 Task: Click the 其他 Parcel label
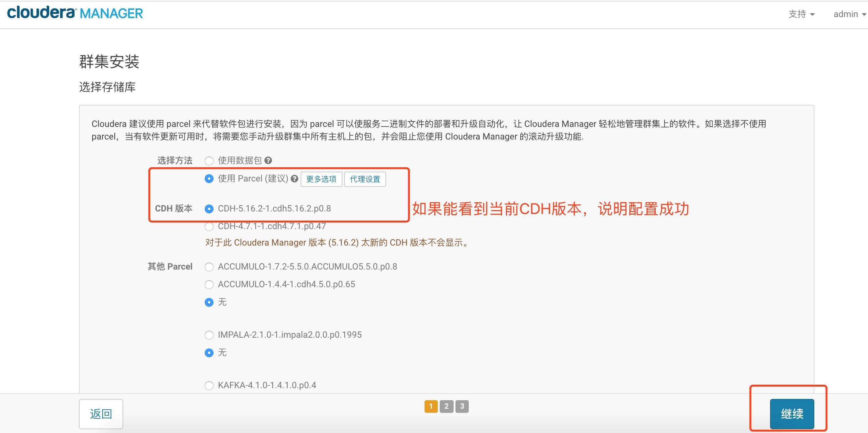pyautogui.click(x=170, y=267)
